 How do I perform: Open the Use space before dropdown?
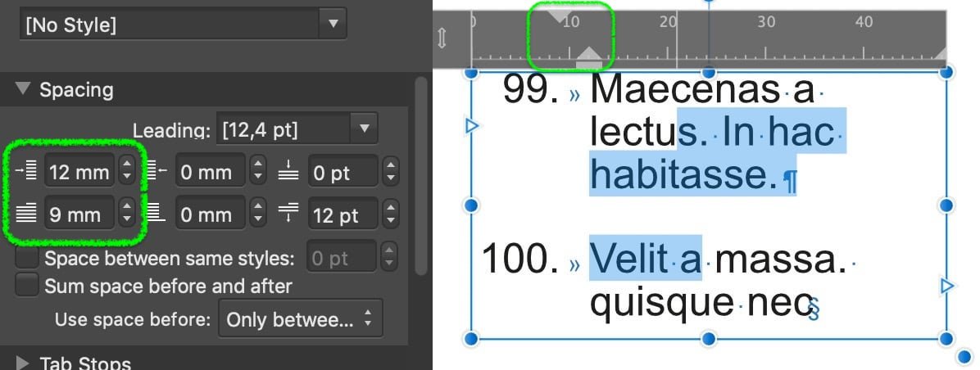point(300,319)
